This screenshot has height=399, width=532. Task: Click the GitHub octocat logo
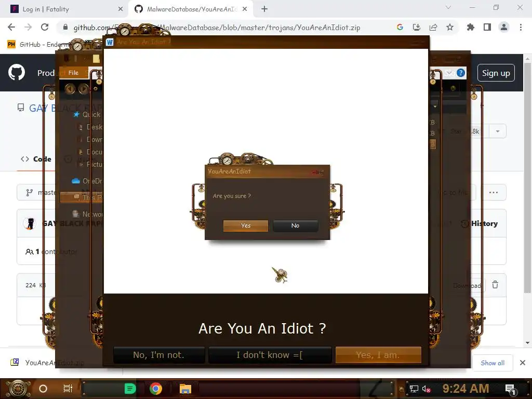click(x=17, y=72)
